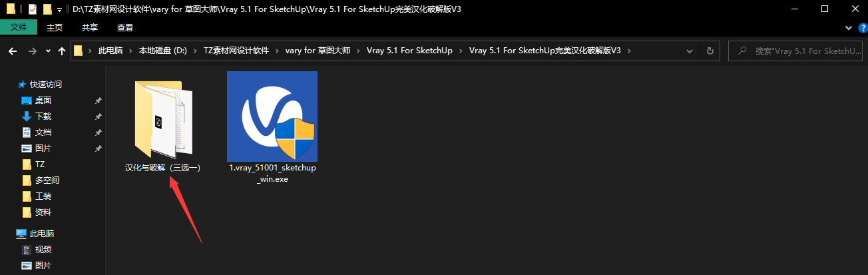Click the folder icon in address bar
Viewport: 868px width, 275px height.
click(79, 51)
